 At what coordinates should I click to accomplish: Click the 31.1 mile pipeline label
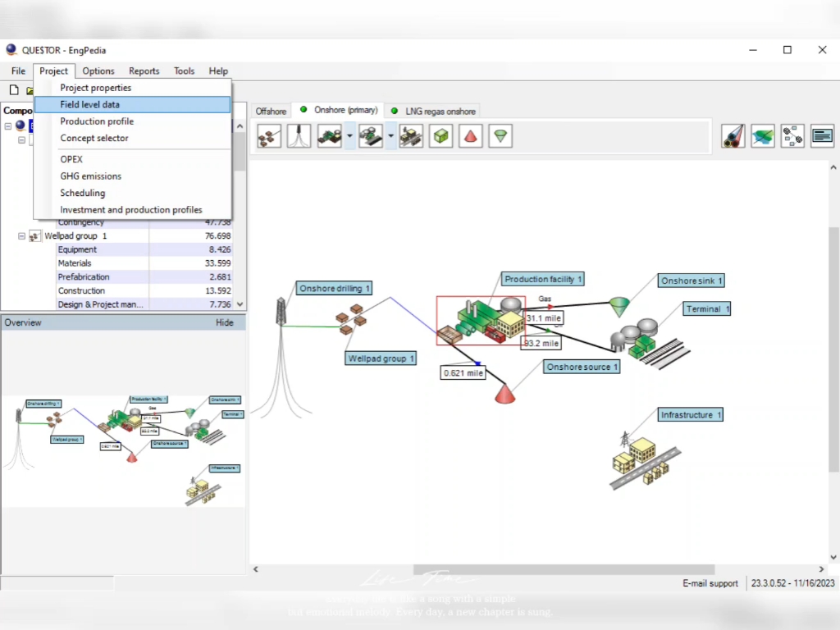tap(543, 318)
